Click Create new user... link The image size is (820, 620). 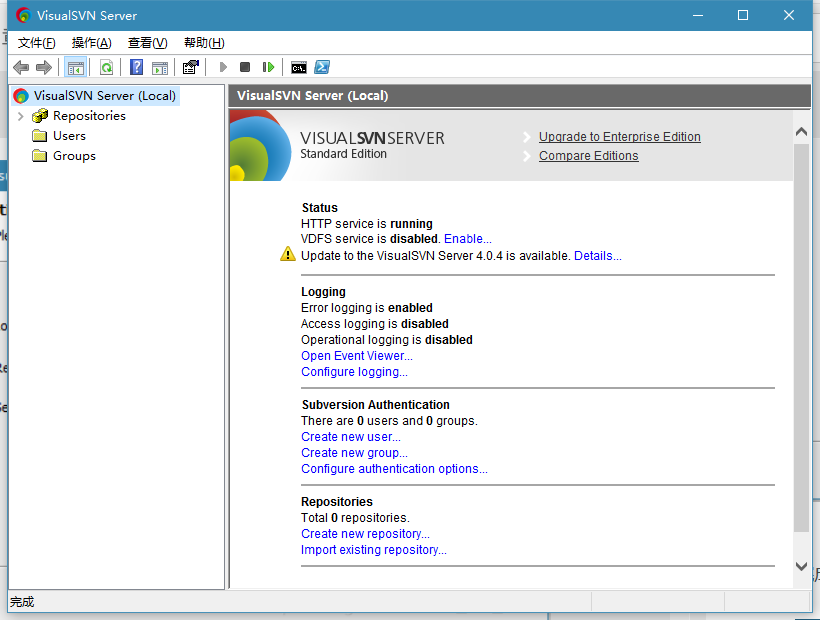pos(351,437)
